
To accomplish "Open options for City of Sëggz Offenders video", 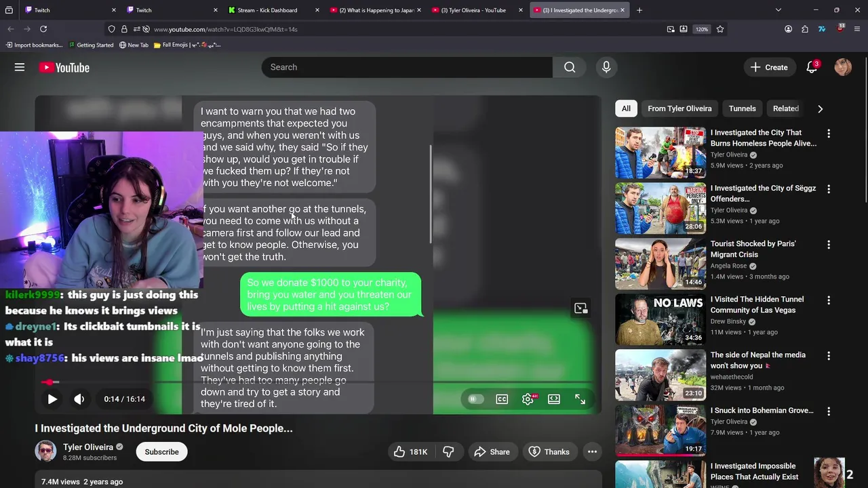I will tap(828, 189).
